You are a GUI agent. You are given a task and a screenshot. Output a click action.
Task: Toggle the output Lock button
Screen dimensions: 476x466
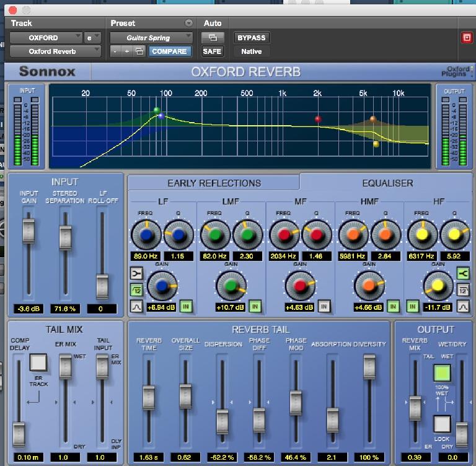(x=442, y=423)
